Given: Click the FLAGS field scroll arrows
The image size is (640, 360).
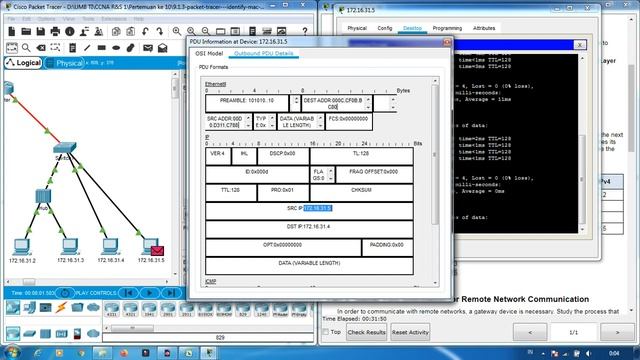Looking at the screenshot, I should (331, 175).
